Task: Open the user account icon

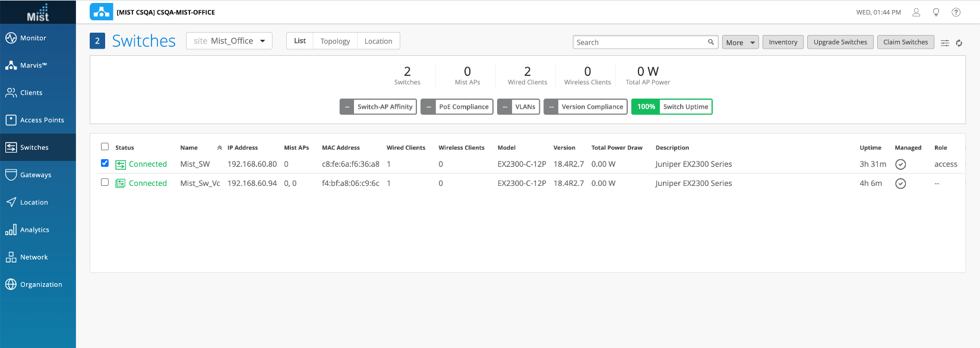Action: click(x=916, y=12)
